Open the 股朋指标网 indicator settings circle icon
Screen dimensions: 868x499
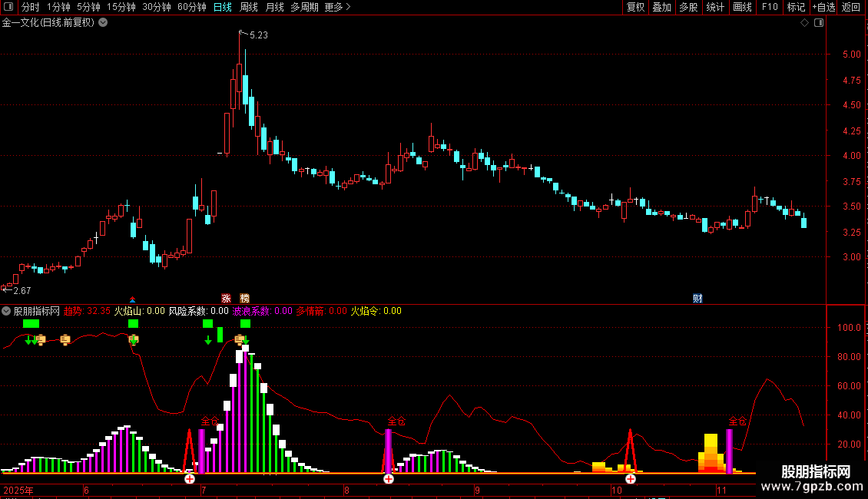(6, 311)
